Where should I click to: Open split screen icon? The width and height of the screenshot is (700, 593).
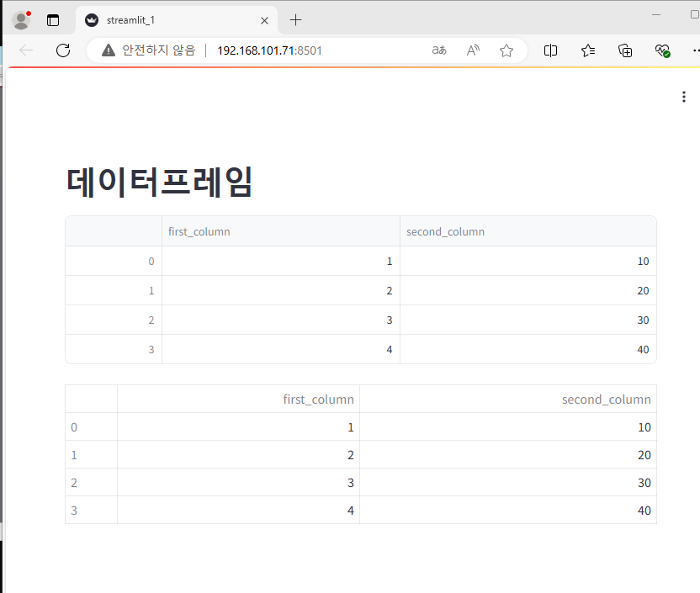[x=550, y=50]
